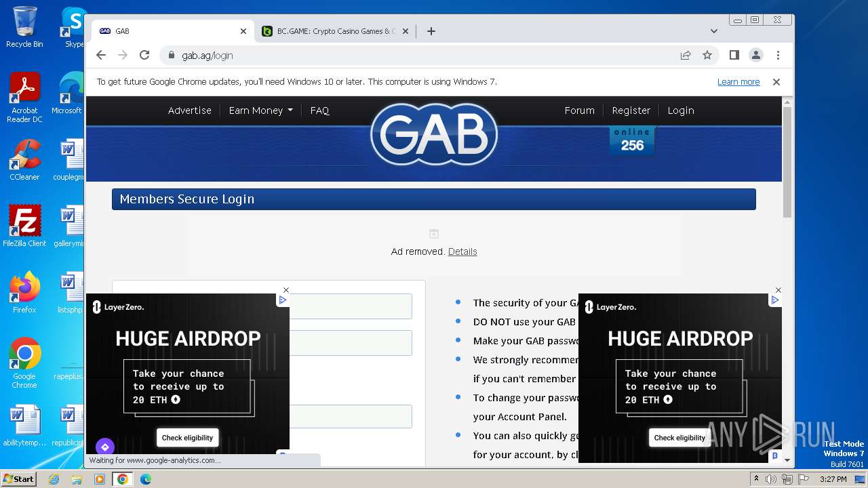Click the right ad AdChoices icon
This screenshot has height=488, width=868.
tap(775, 300)
